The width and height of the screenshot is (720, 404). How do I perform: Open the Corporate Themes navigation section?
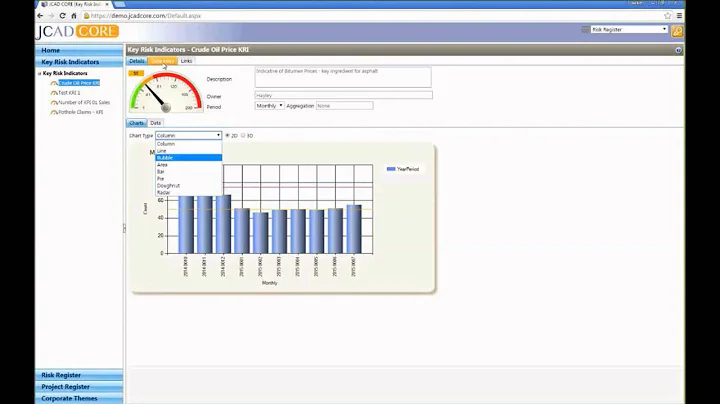(79, 398)
